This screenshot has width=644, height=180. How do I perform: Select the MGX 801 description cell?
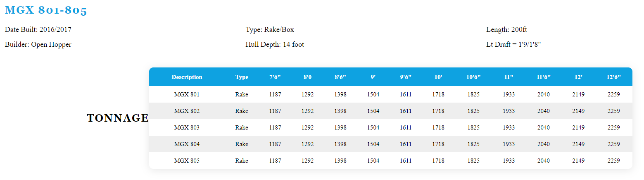pos(187,94)
